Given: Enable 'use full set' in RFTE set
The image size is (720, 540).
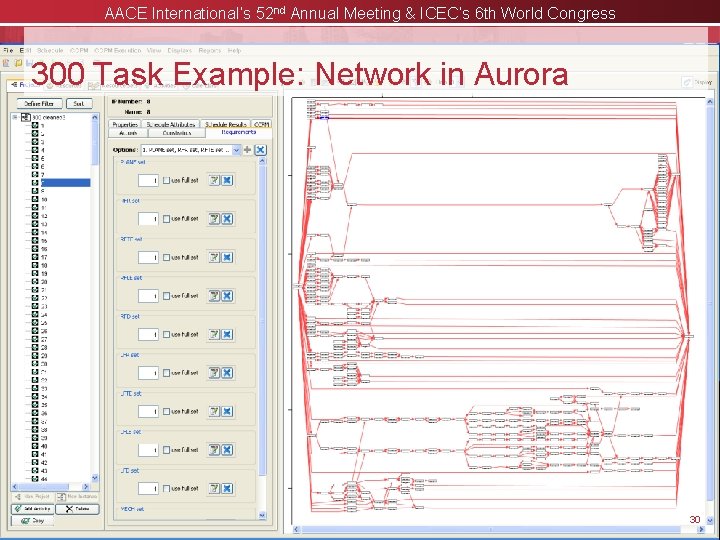Looking at the screenshot, I should [x=166, y=258].
